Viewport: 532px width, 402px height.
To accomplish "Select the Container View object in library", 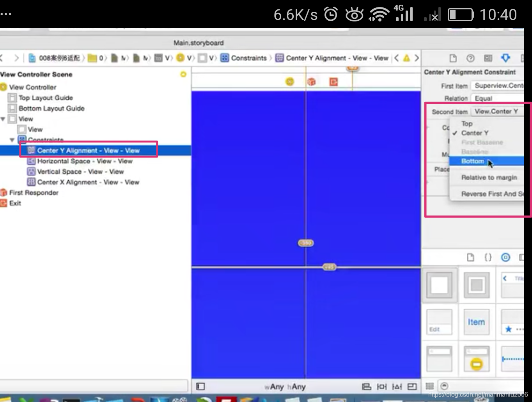I will (476, 285).
